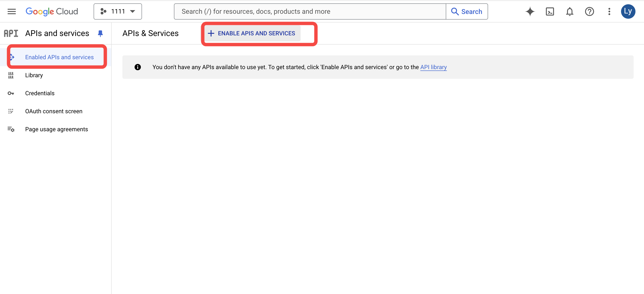Open the notifications bell

click(570, 11)
